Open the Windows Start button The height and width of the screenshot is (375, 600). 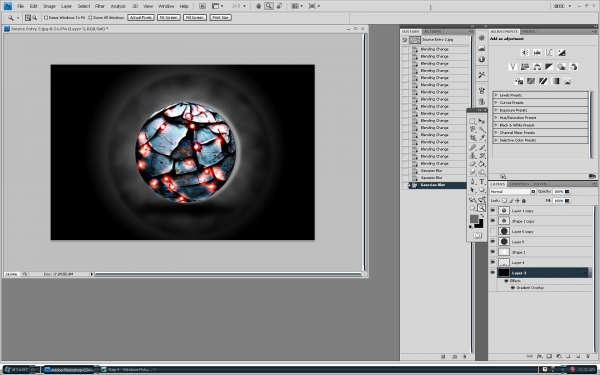[20, 370]
